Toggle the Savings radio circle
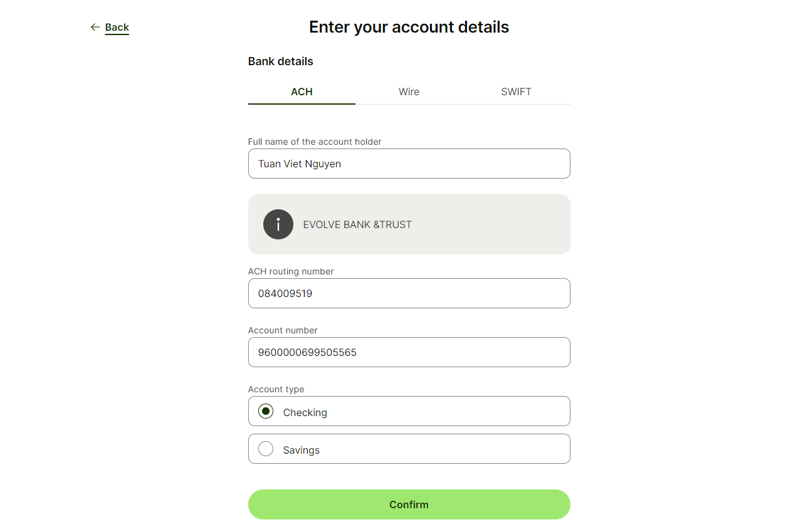The width and height of the screenshot is (798, 532). pyautogui.click(x=265, y=449)
